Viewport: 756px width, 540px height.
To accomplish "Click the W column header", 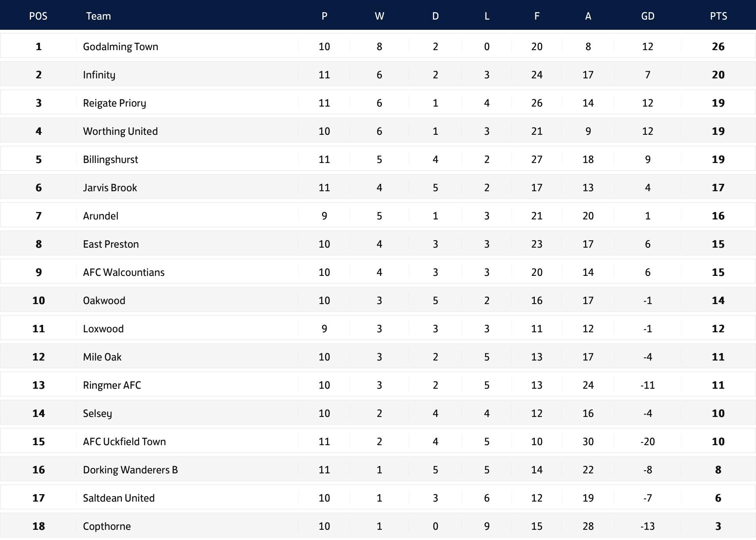I will pos(379,16).
